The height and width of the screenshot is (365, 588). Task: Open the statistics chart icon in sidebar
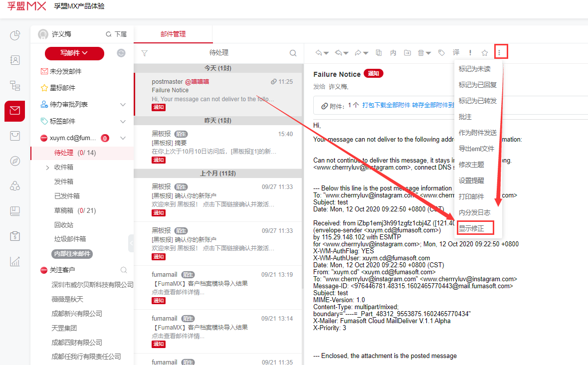15,261
